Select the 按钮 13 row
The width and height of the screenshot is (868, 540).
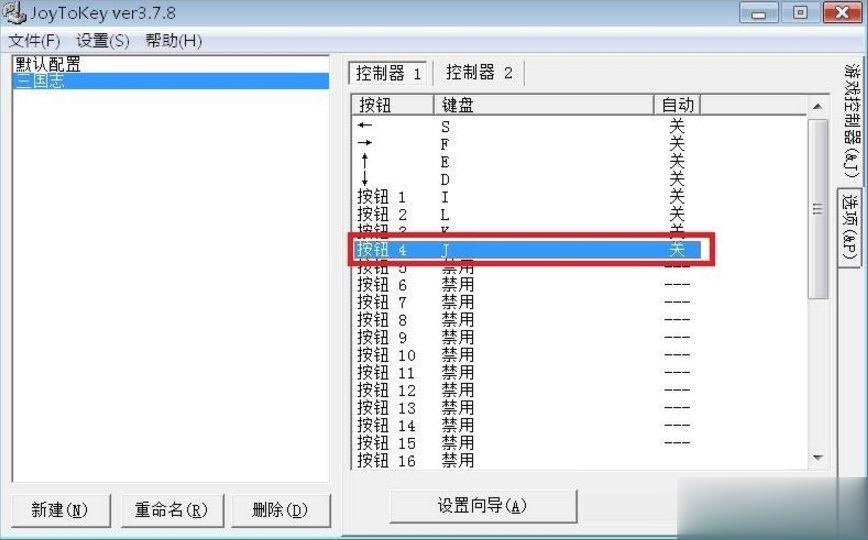527,408
